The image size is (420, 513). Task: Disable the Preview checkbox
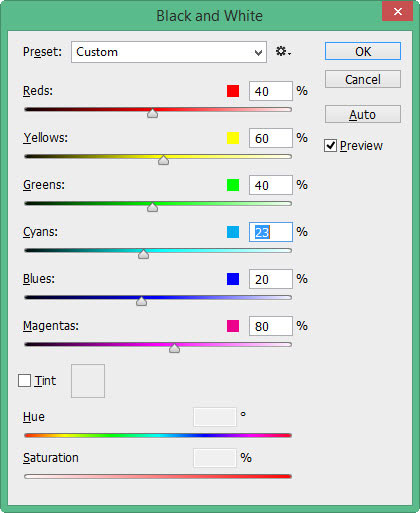pos(330,146)
